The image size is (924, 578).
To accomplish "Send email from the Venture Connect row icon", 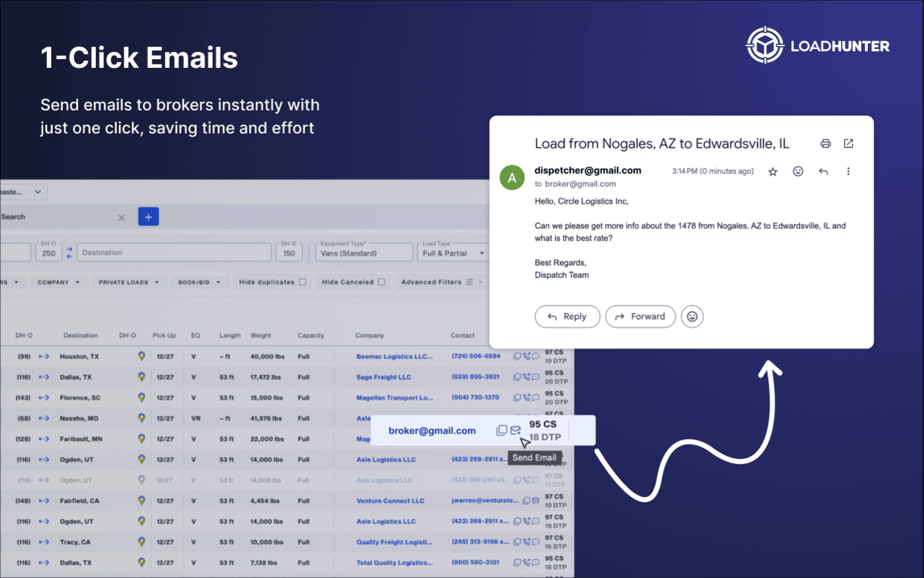I will click(x=536, y=501).
